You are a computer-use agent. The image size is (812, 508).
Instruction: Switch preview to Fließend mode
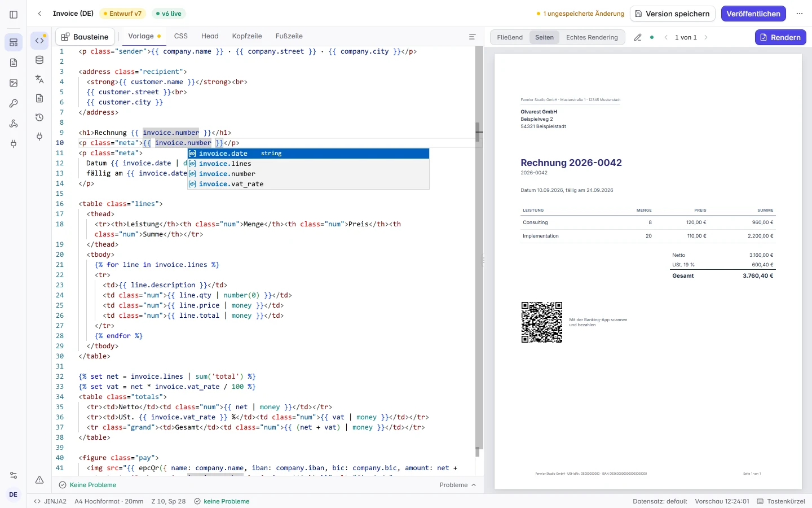(510, 37)
